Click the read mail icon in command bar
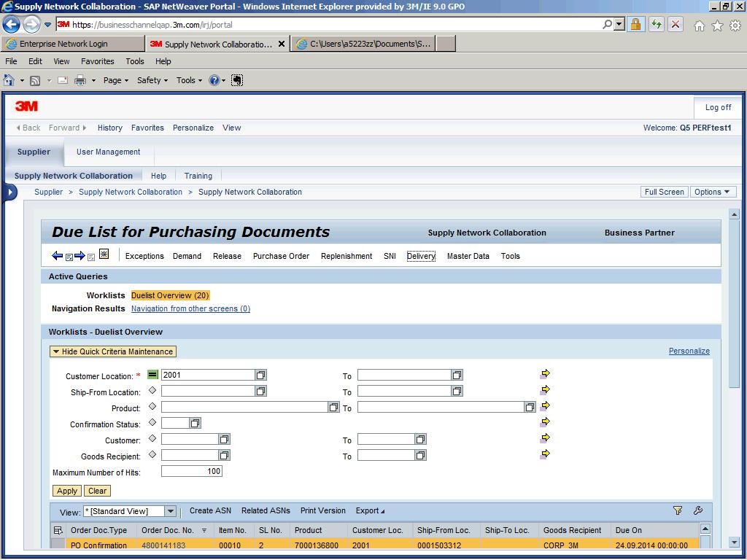This screenshot has height=560, width=747. pos(63,80)
